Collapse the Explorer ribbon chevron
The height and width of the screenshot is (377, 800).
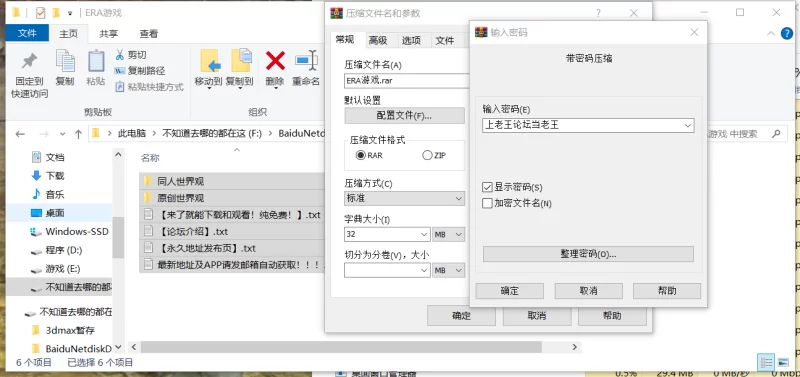pos(771,34)
